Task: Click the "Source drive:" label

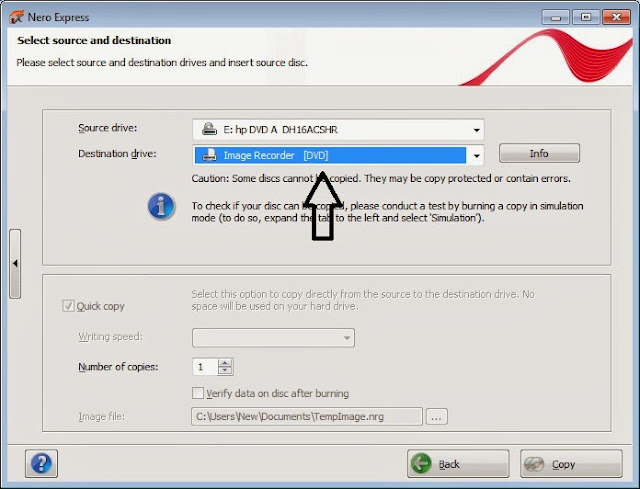Action: click(x=108, y=128)
